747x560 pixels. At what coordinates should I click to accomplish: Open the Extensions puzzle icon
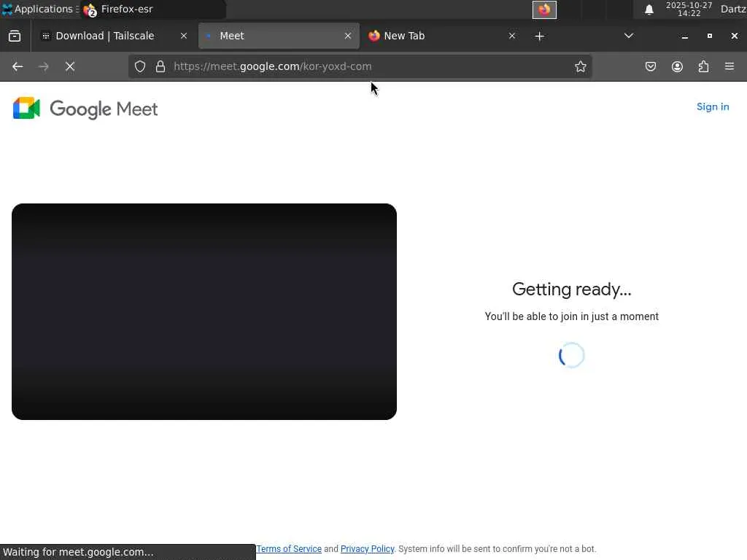[x=703, y=66]
